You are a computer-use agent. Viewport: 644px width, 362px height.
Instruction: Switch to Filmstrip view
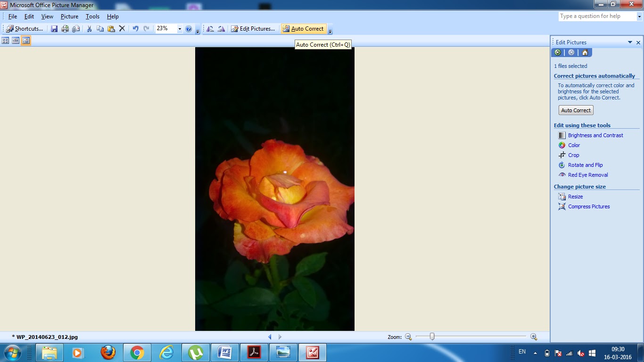point(15,41)
